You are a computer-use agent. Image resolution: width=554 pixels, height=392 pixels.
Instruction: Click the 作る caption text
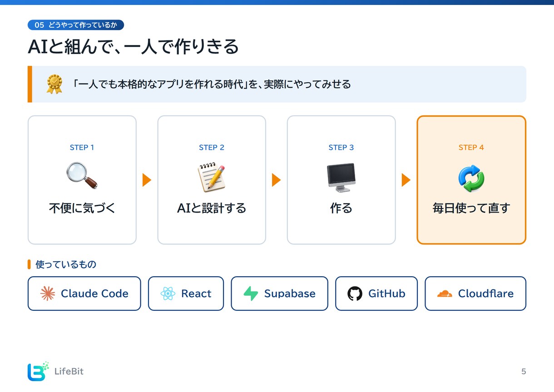click(341, 208)
